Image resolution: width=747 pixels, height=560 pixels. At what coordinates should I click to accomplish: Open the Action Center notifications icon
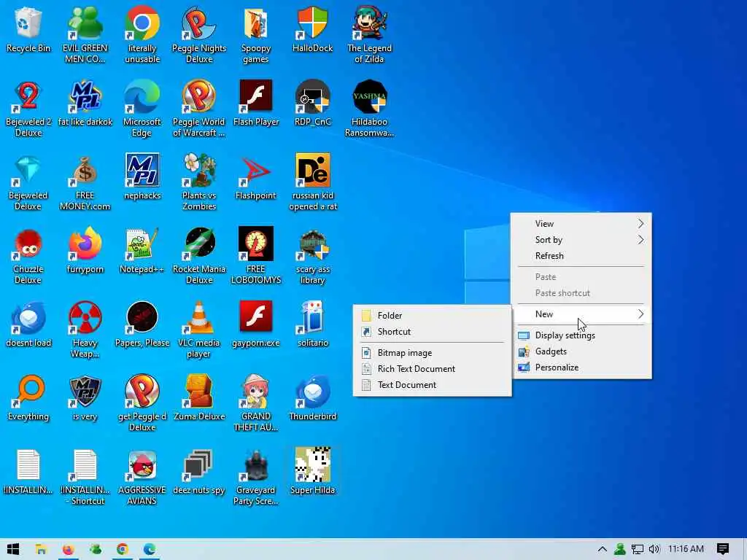[723, 549]
